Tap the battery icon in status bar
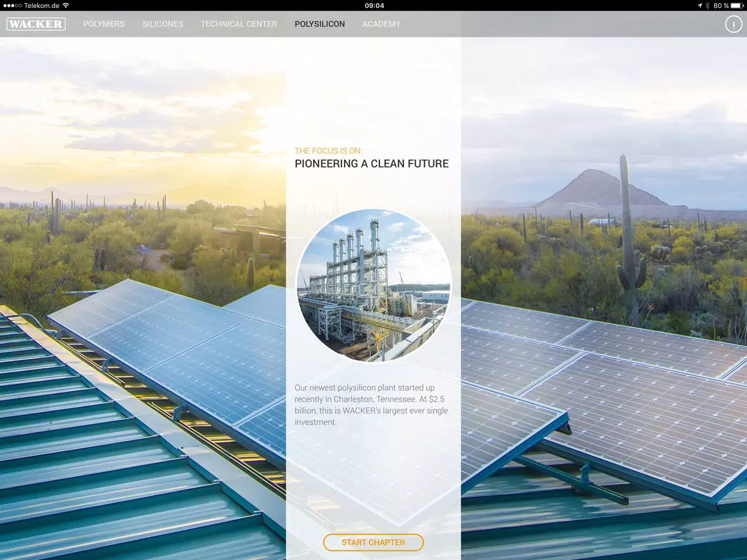747x560 pixels. click(737, 5)
